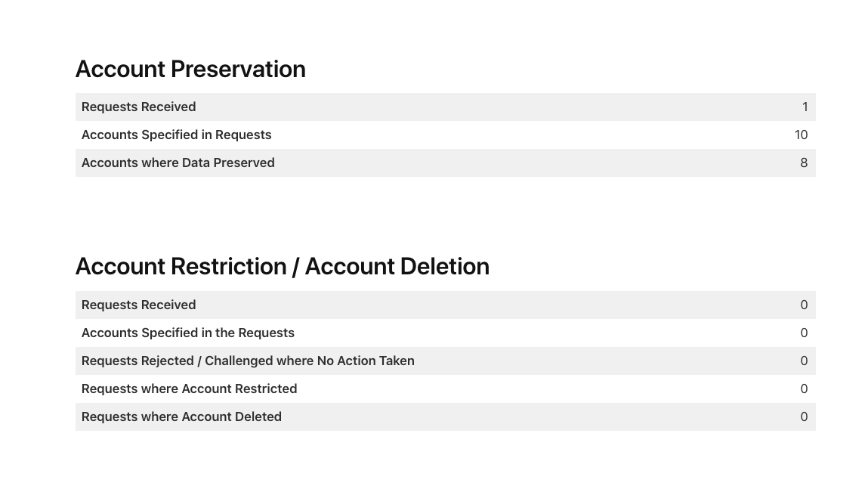Select the Requests Received label under Account Preservation
The image size is (868, 483).
tap(138, 107)
